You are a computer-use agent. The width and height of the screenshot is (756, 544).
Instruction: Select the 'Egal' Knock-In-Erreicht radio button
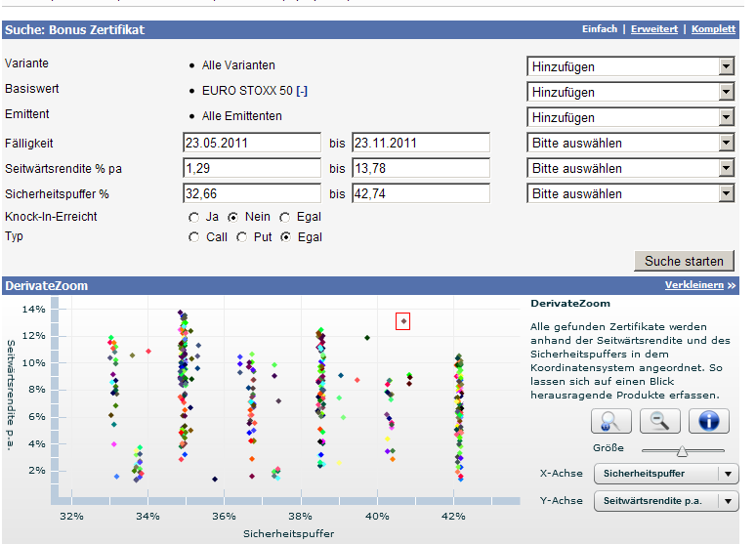point(285,218)
